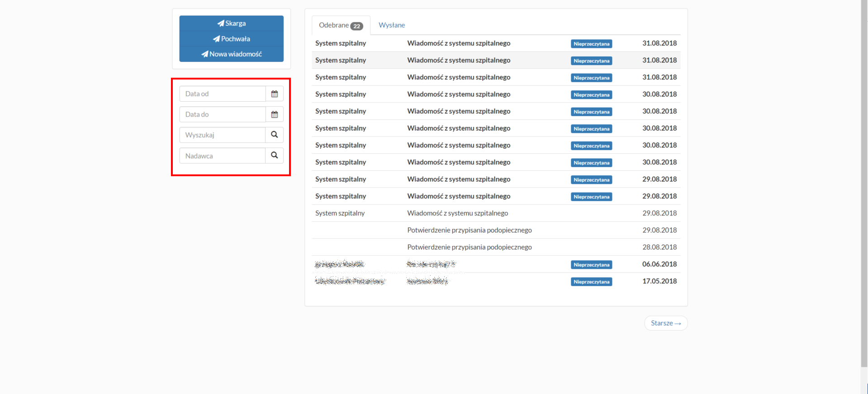
Task: Switch to the Wysłane tab
Action: click(391, 25)
